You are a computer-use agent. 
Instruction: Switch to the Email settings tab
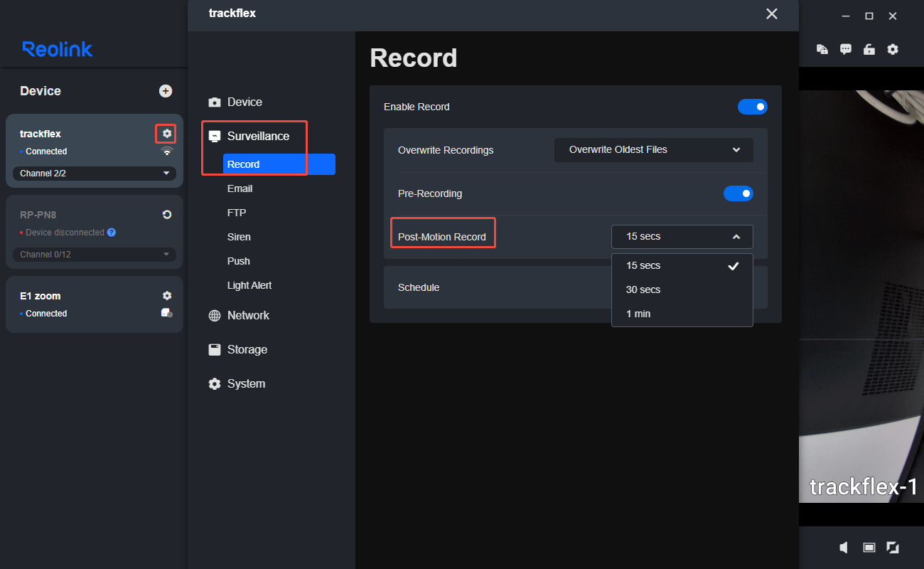point(240,188)
